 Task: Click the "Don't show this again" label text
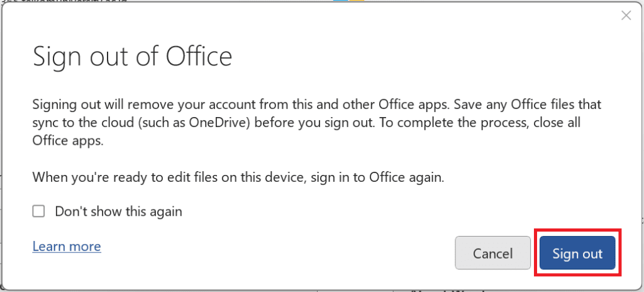118,211
